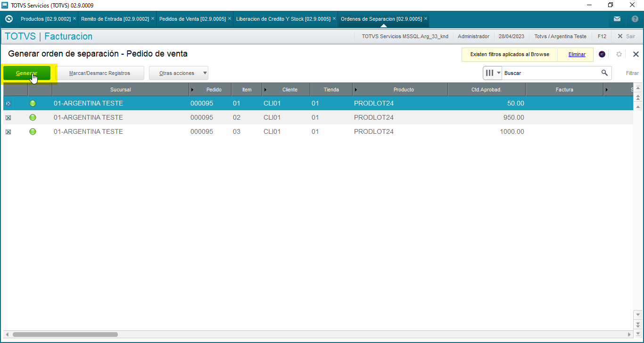Open the help question mark icon
644x343 pixels.
click(x=635, y=19)
